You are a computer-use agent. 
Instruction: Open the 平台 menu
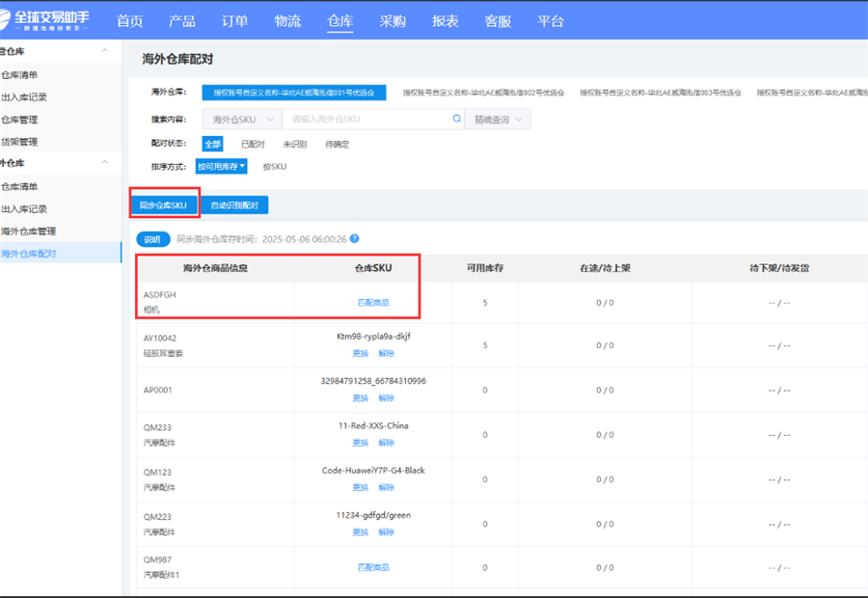click(x=551, y=21)
